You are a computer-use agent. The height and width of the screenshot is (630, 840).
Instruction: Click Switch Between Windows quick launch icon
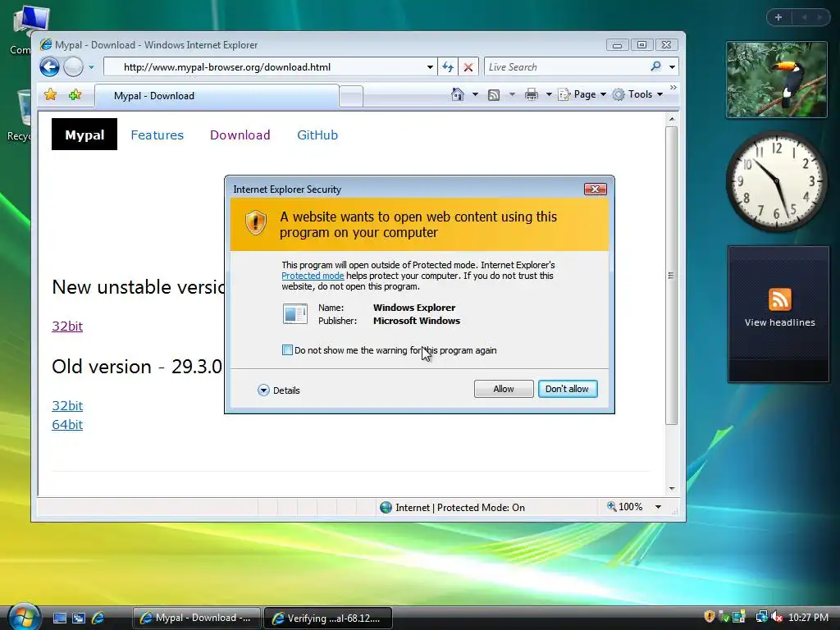[x=79, y=619]
